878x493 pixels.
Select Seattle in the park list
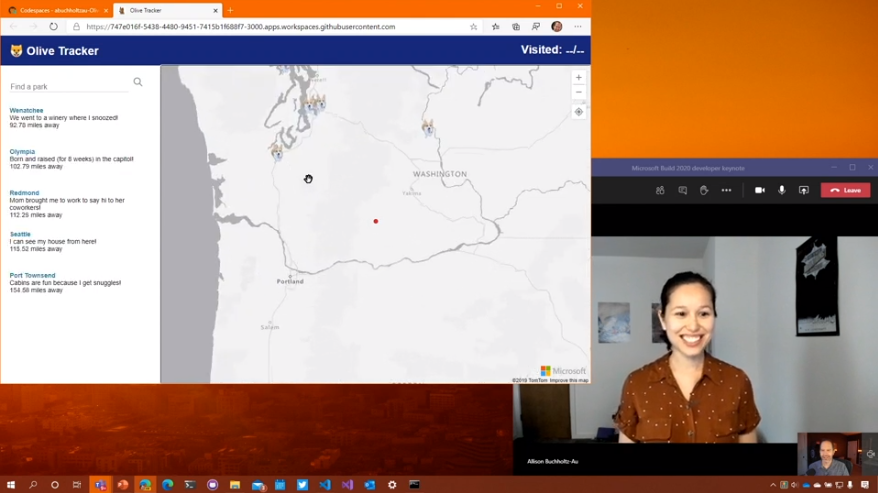coord(20,234)
